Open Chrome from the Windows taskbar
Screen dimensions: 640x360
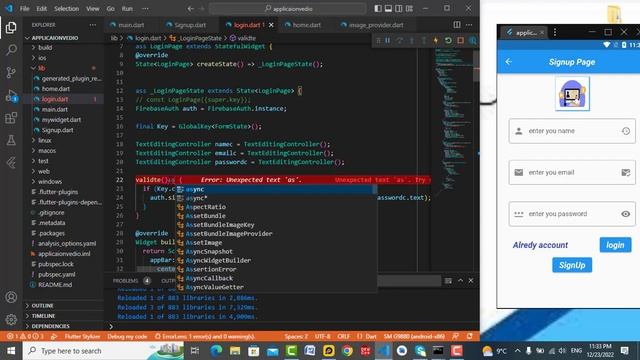tap(347, 351)
